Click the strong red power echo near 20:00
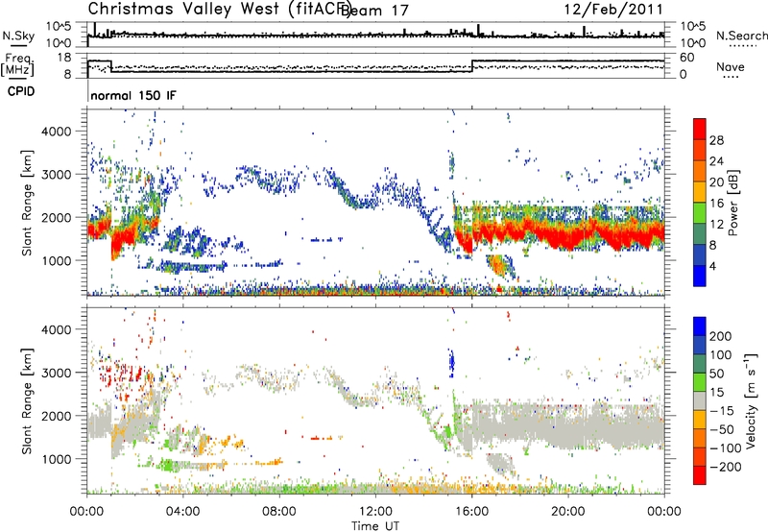This screenshot has height=532, width=768. click(x=568, y=238)
